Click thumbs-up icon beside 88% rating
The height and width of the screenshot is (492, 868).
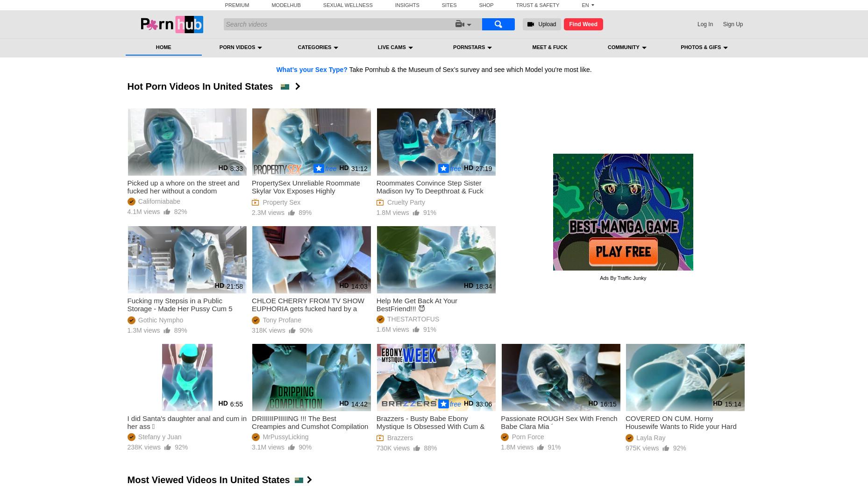417,448
